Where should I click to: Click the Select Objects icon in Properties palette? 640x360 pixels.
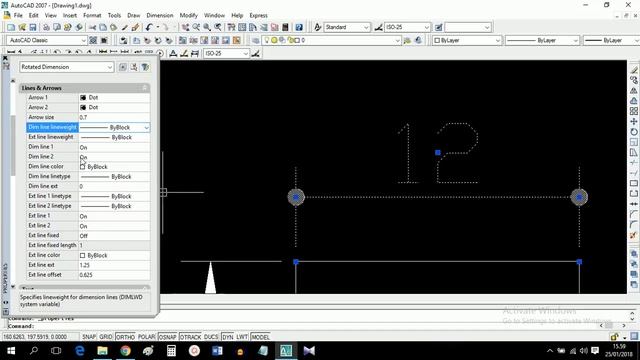click(134, 67)
